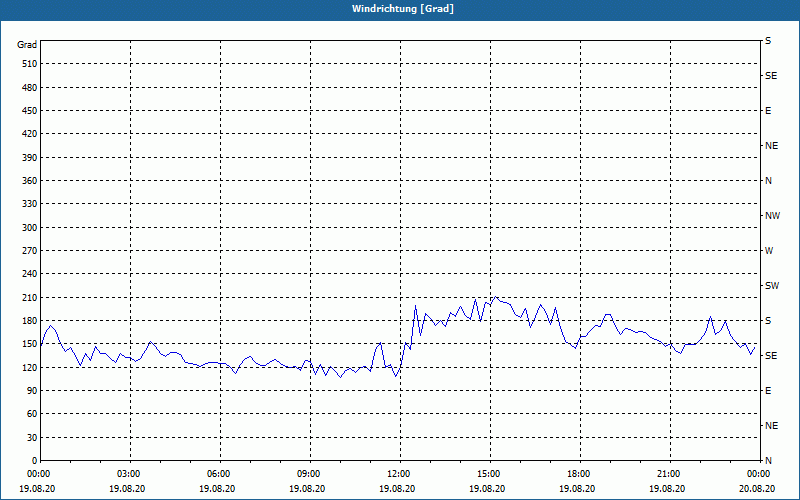Click the 19.08.20 date under 09:00
Screen dimensions: 800x500
tap(307, 488)
